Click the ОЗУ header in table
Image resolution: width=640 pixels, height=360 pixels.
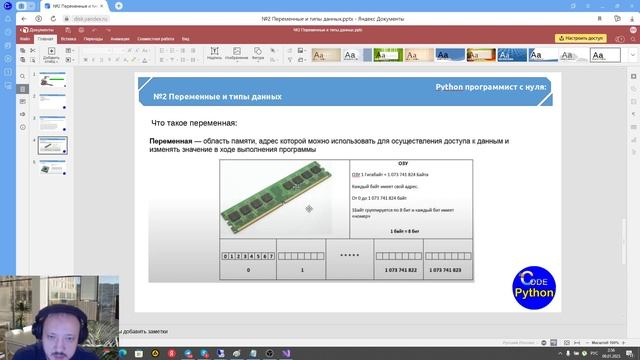403,163
